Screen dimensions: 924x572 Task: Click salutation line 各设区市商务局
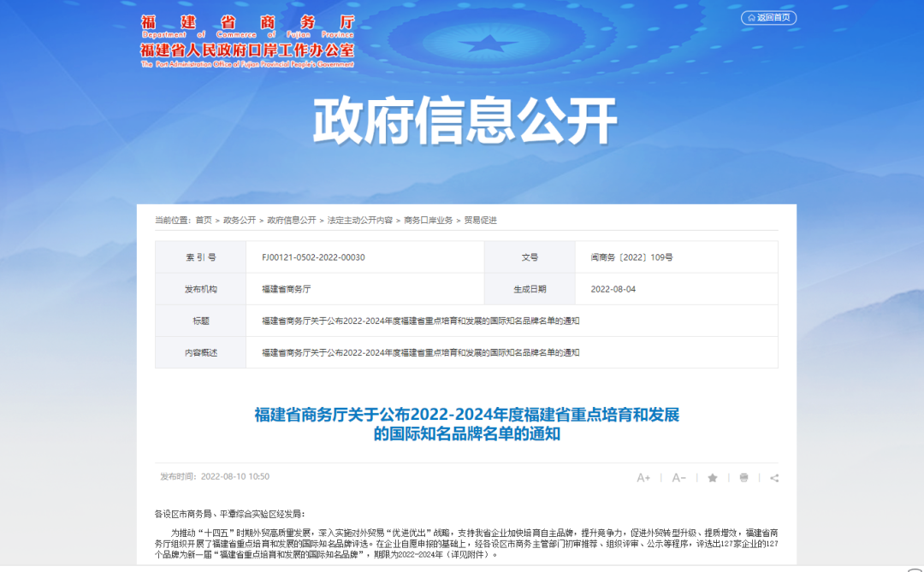230,514
